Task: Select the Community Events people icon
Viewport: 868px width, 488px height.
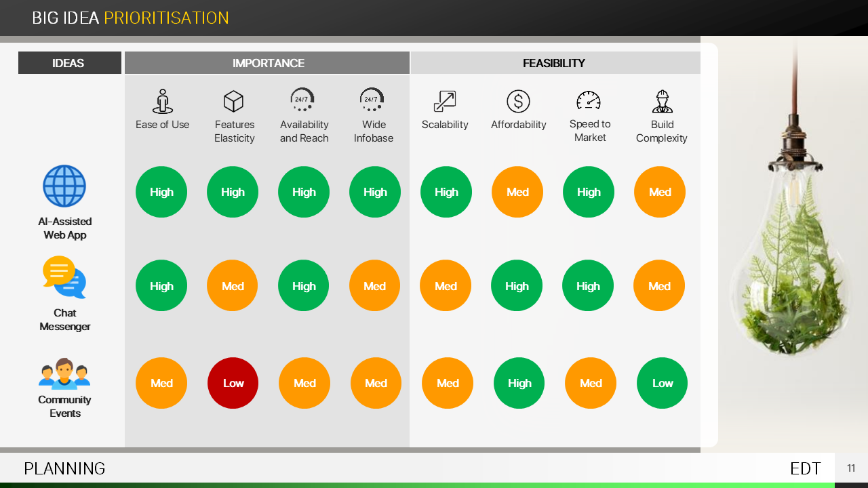Action: coord(64,373)
